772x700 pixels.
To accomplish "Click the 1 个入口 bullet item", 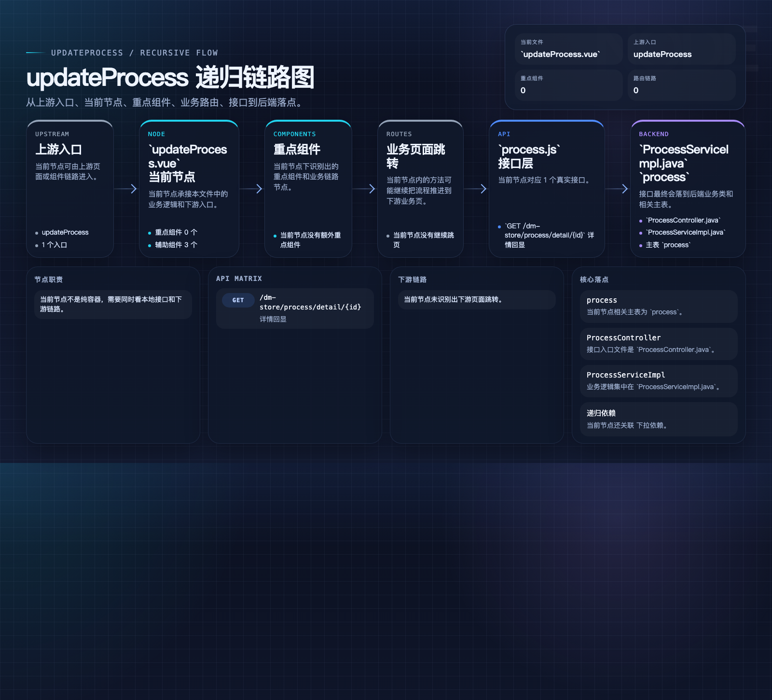I will coord(54,245).
